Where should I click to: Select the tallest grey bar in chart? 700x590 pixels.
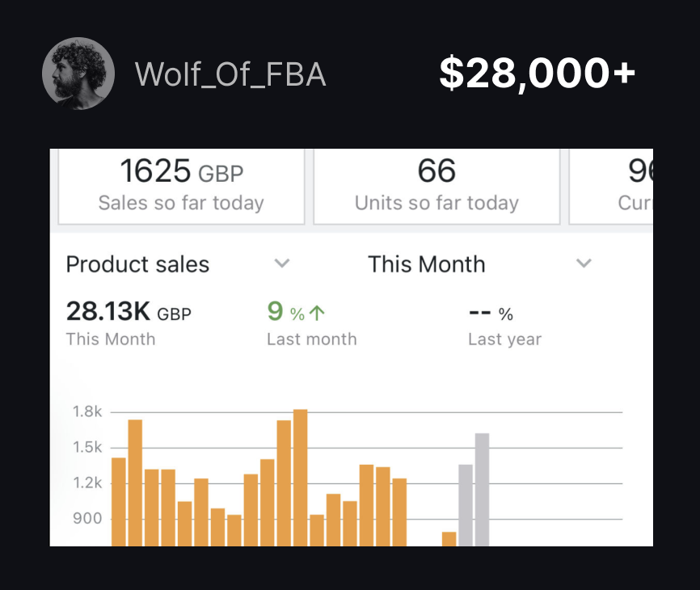482,489
